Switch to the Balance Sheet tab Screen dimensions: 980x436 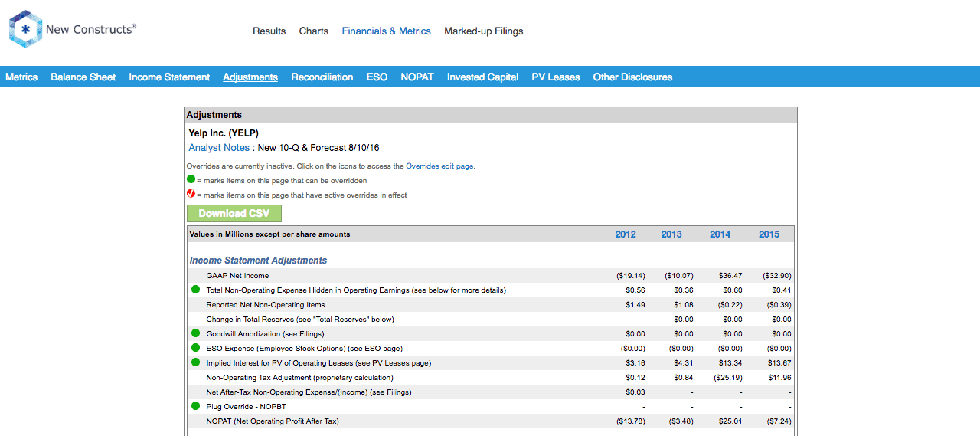[83, 77]
